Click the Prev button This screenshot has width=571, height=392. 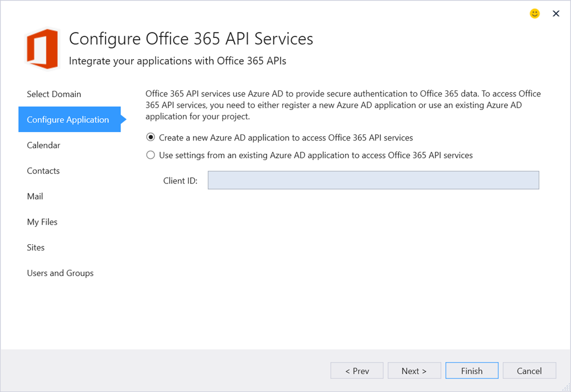[357, 370]
